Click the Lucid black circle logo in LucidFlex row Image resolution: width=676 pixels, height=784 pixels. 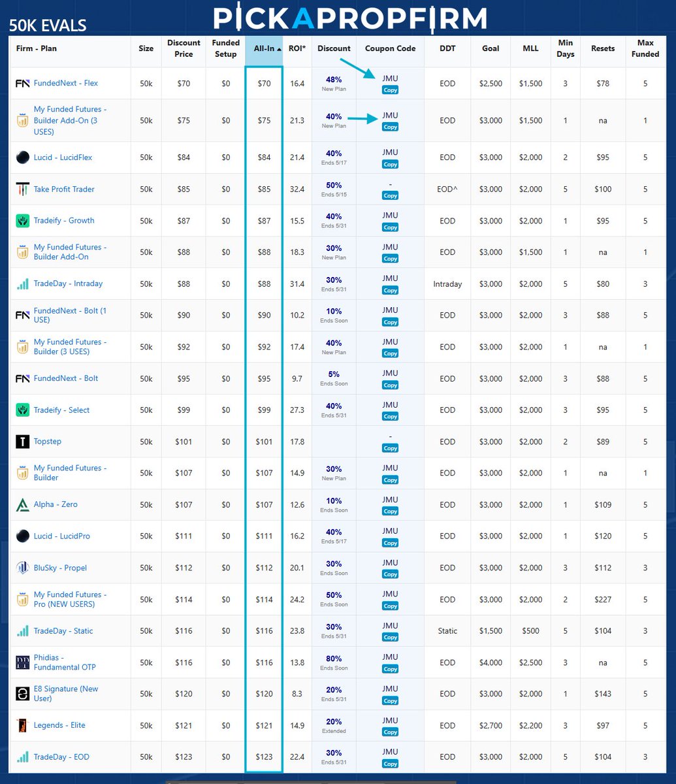pyautogui.click(x=22, y=157)
